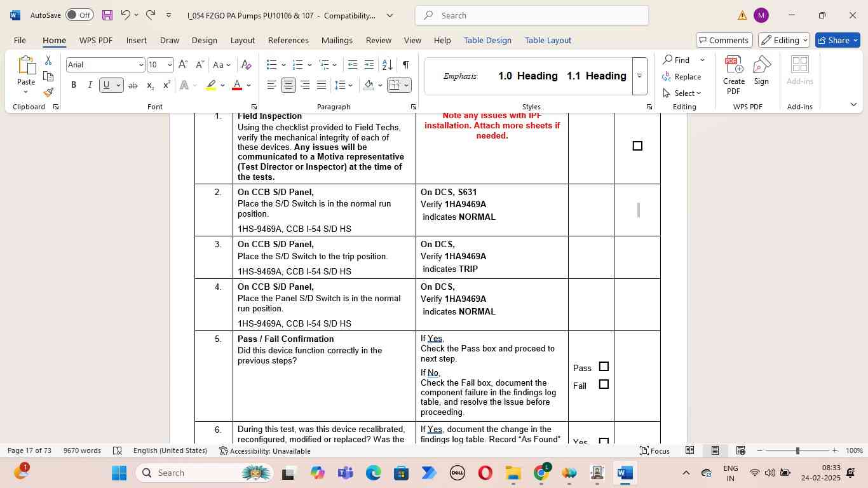Toggle AutoSave switch off/on
This screenshot has height=488, width=868.
[x=79, y=15]
